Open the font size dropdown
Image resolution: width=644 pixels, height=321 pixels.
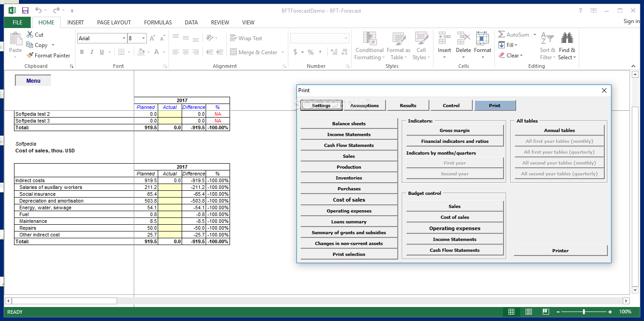[144, 38]
